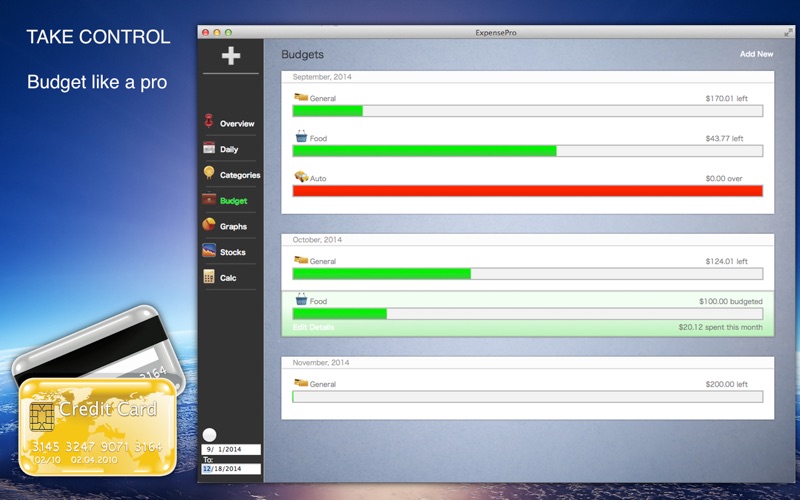The image size is (800, 500).
Task: Click the Stocks chart icon
Action: click(209, 251)
